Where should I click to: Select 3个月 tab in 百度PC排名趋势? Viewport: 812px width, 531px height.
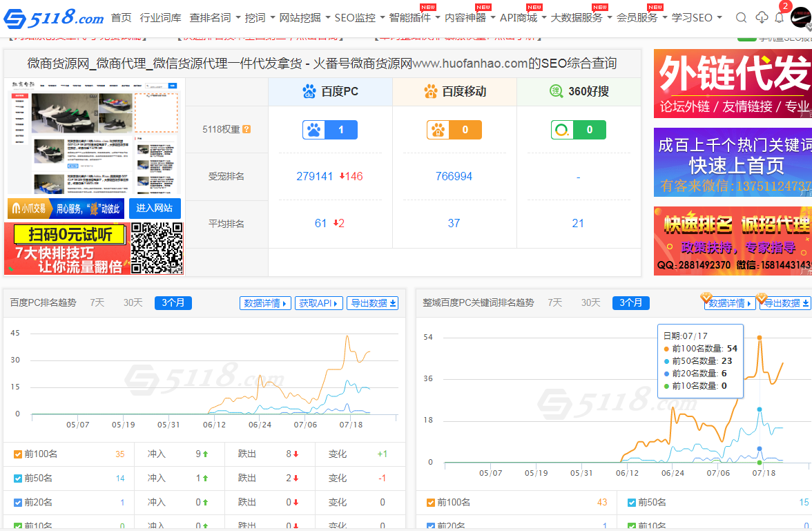(173, 302)
